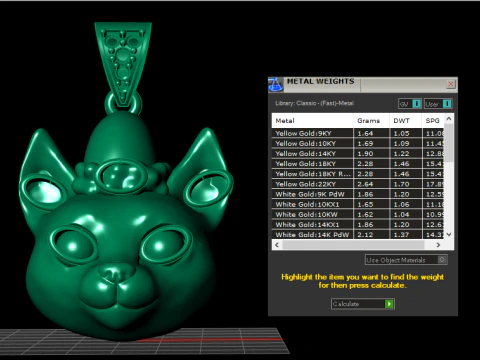This screenshot has height=360, width=480.
Task: Select the Yellow Gold:18KY R... row
Action: pyautogui.click(x=358, y=174)
